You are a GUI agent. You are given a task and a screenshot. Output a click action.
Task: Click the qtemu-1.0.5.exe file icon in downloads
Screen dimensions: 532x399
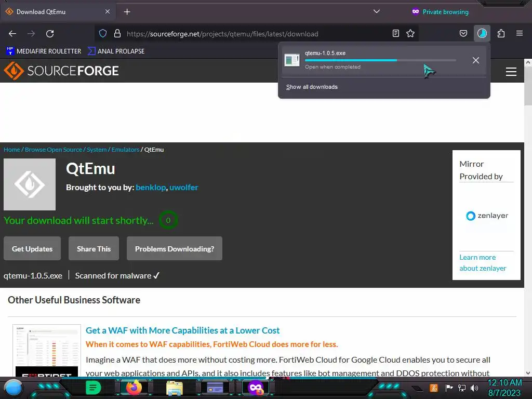tap(292, 60)
